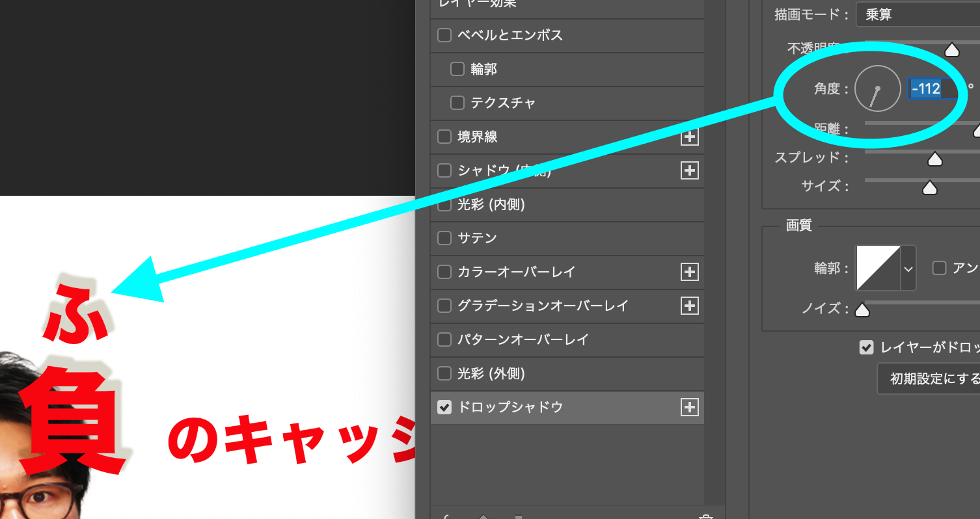This screenshot has height=519, width=980.
Task: Check the 光彩 (内側) effect box
Action: click(x=444, y=204)
